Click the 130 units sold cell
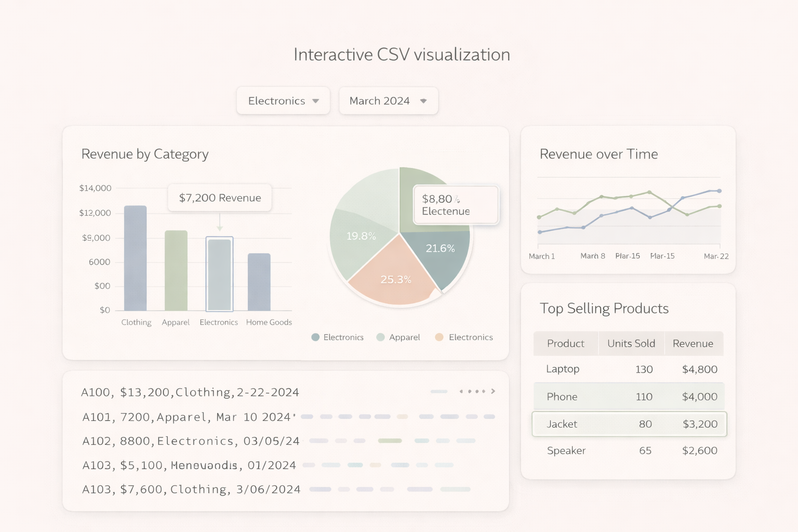This screenshot has width=798, height=532. tap(644, 369)
